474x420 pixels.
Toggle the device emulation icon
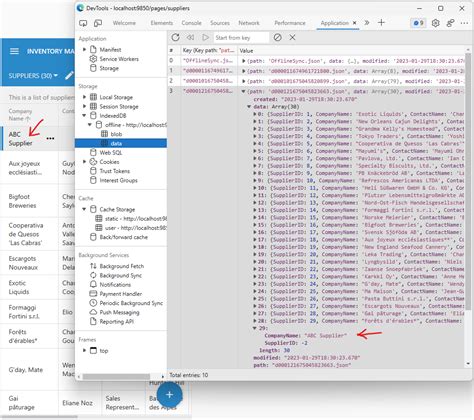[98, 23]
